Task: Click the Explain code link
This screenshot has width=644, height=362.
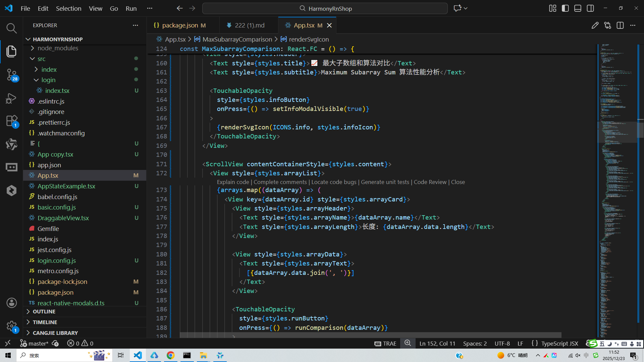Action: click(233, 182)
